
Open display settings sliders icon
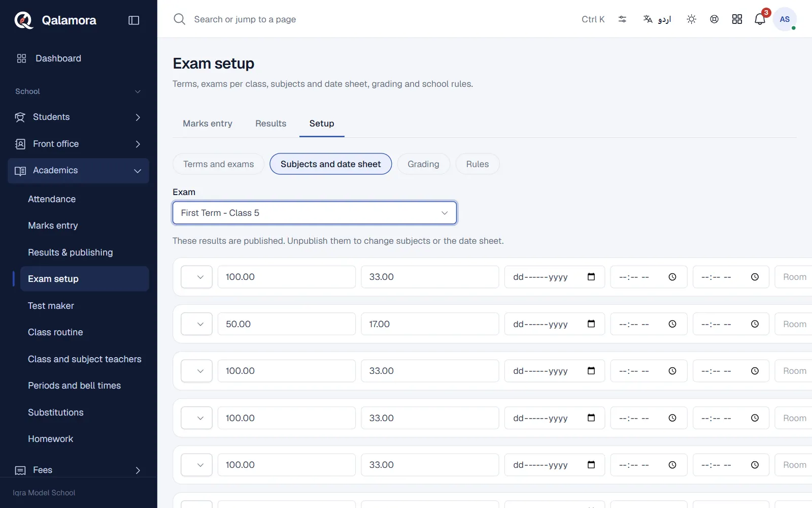[x=622, y=19]
